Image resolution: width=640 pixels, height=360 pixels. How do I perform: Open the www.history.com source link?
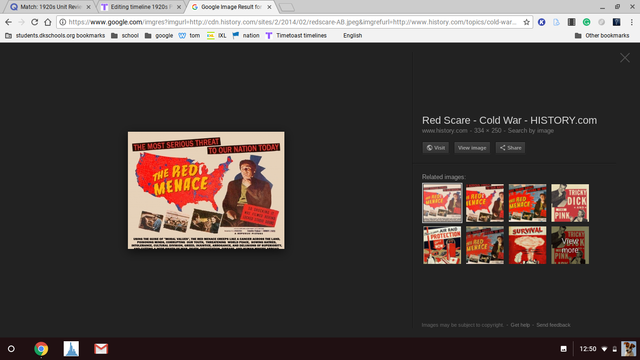(444, 131)
